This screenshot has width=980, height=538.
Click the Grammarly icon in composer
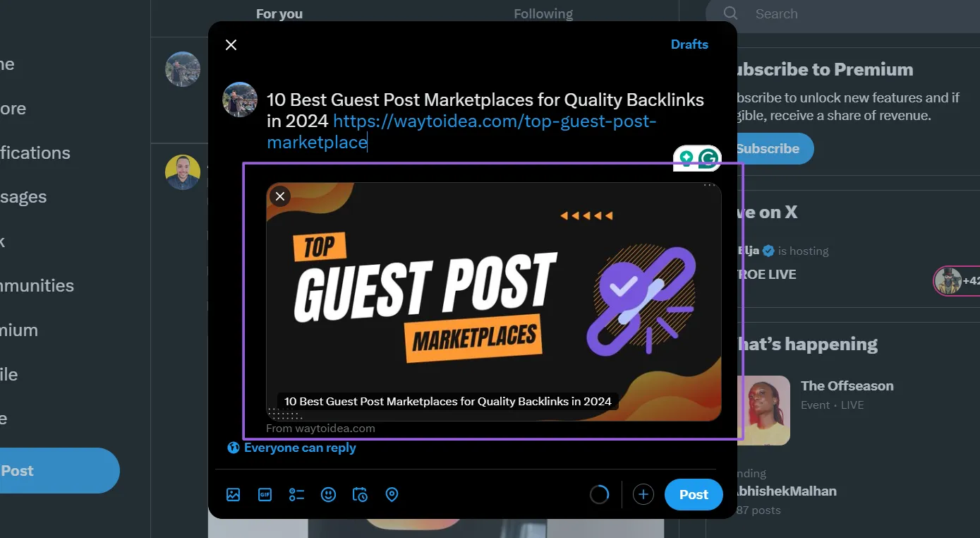tap(707, 159)
